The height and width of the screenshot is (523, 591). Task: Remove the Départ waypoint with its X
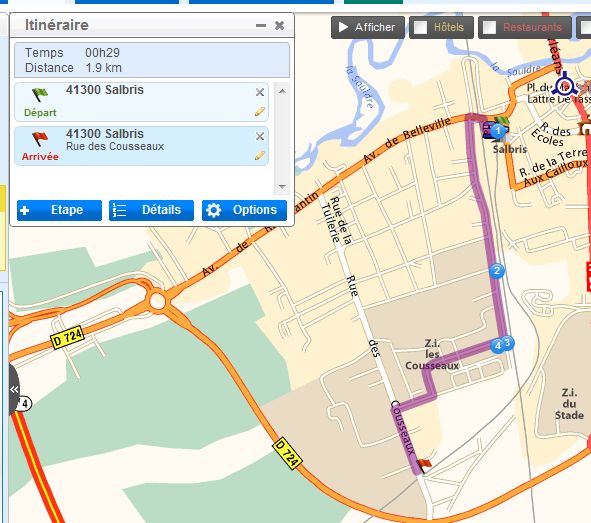click(260, 92)
